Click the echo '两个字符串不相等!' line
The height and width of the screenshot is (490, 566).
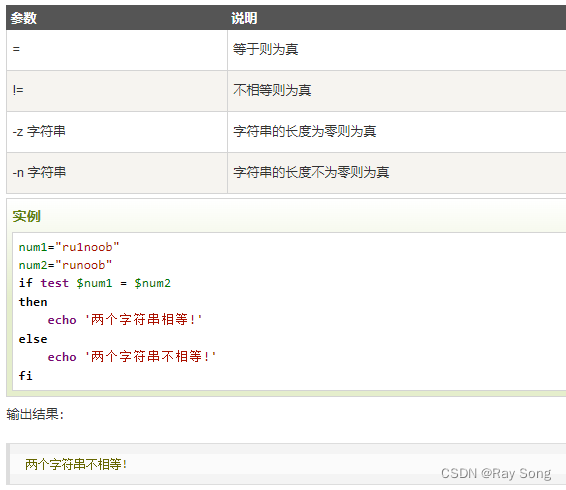132,357
